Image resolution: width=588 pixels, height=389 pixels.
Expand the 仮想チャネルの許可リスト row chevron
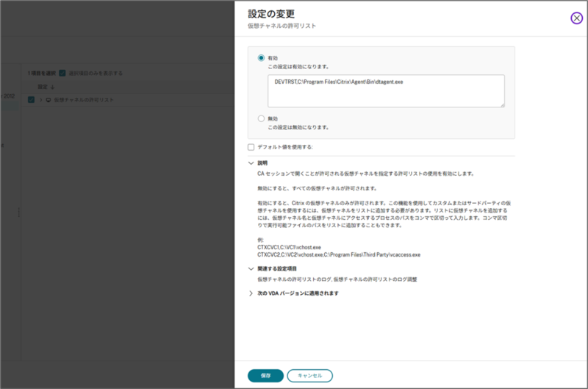click(41, 100)
